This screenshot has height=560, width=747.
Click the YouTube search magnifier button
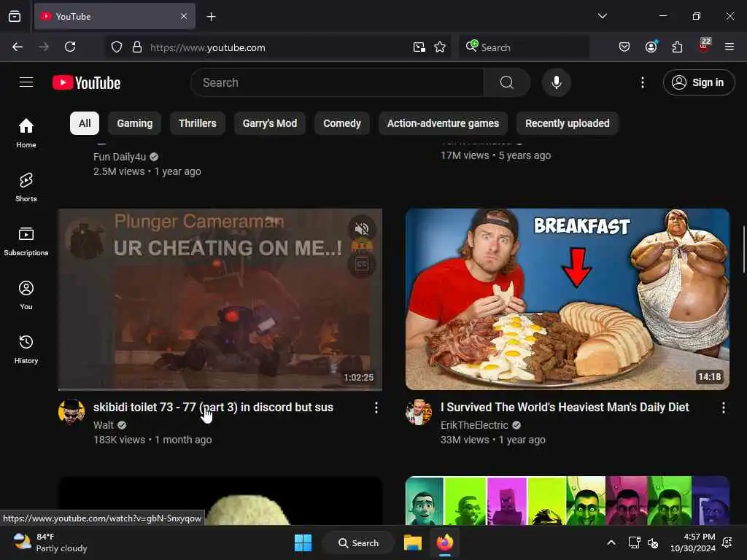coord(507,82)
